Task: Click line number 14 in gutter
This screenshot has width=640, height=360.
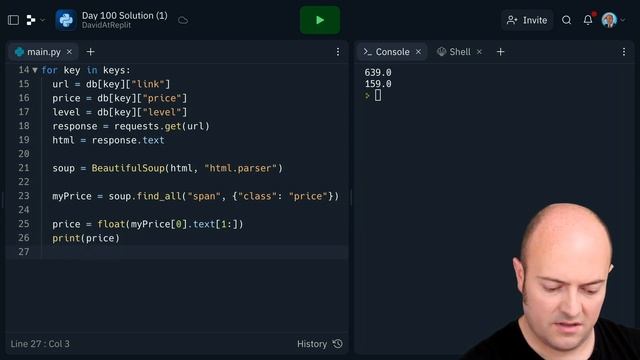Action: 24,70
